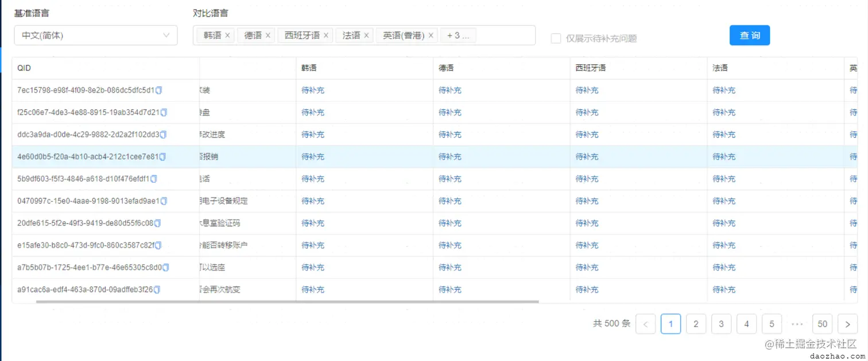
Task: Open 西班牙语 待补充 link in ddc3a9da row
Action: pyautogui.click(x=587, y=135)
